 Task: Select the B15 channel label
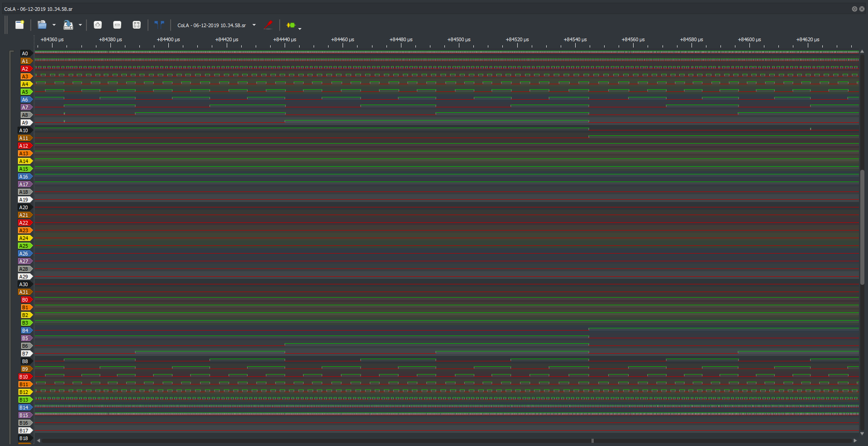tap(25, 415)
